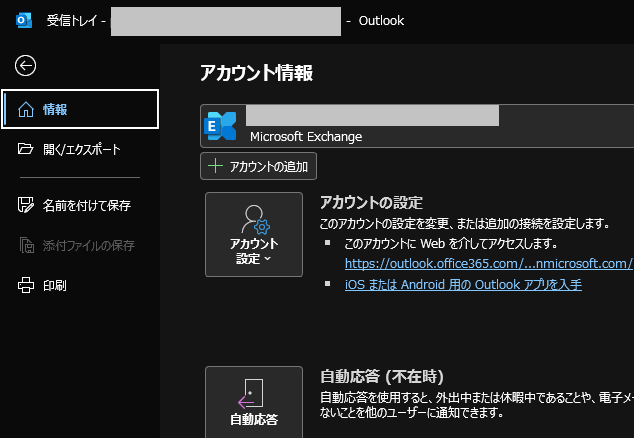Image resolution: width=634 pixels, height=438 pixels.
Task: Click the 自動応答 button
Action: pyautogui.click(x=254, y=402)
